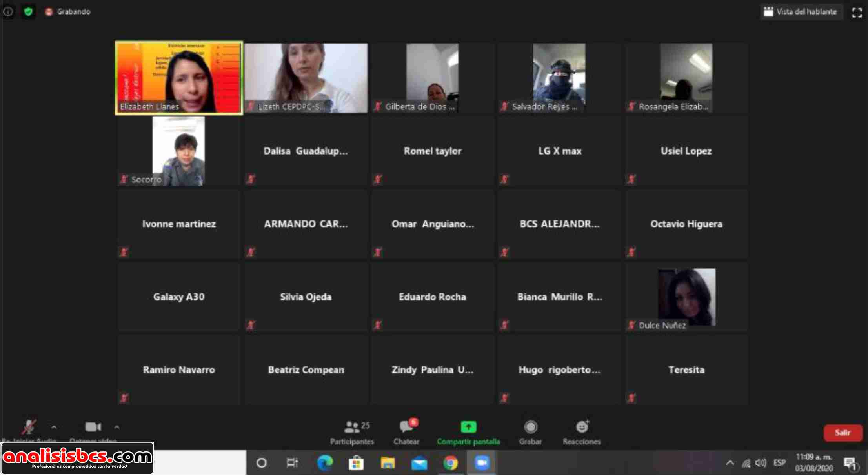Click the Grabar record icon

(530, 427)
